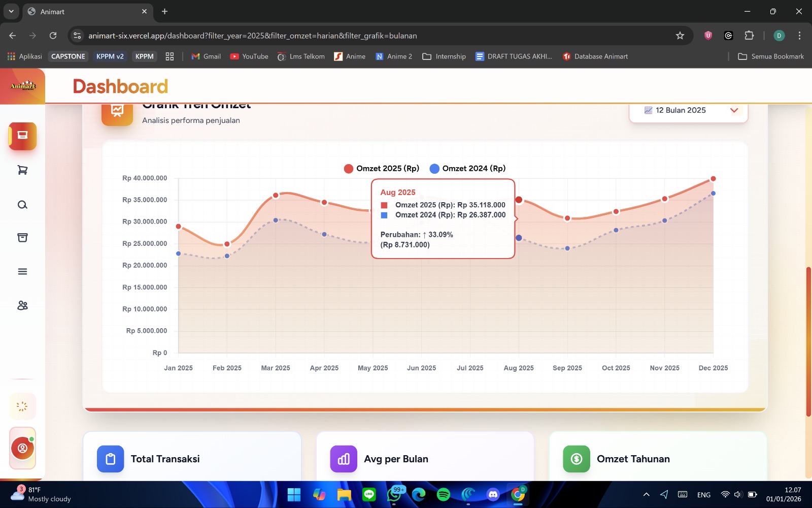
Task: Open the shield extension icon
Action: [708, 36]
